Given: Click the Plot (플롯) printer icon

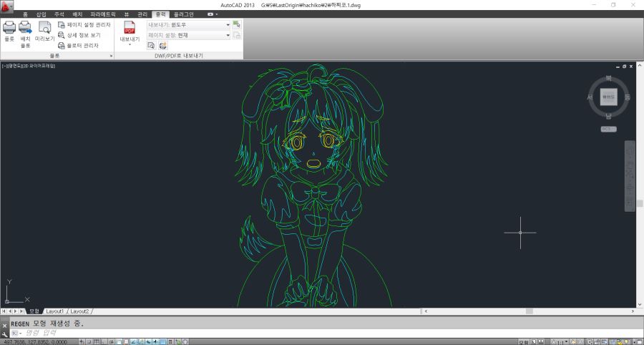Looking at the screenshot, I should coord(9,29).
